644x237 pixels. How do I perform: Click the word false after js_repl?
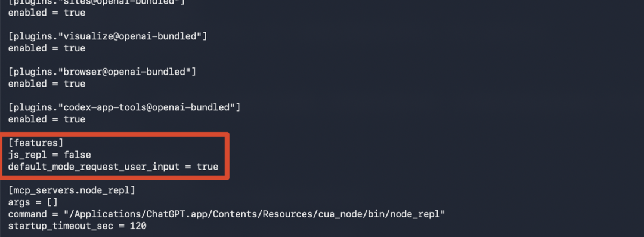click(77, 155)
